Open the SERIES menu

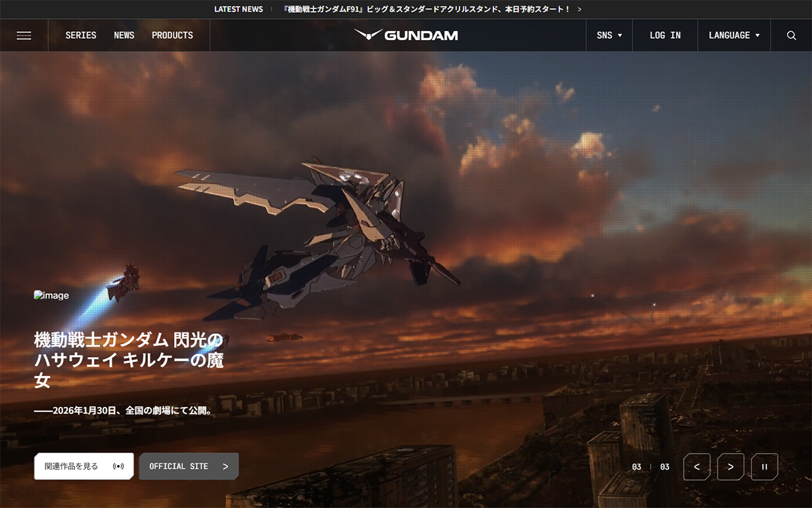(81, 35)
